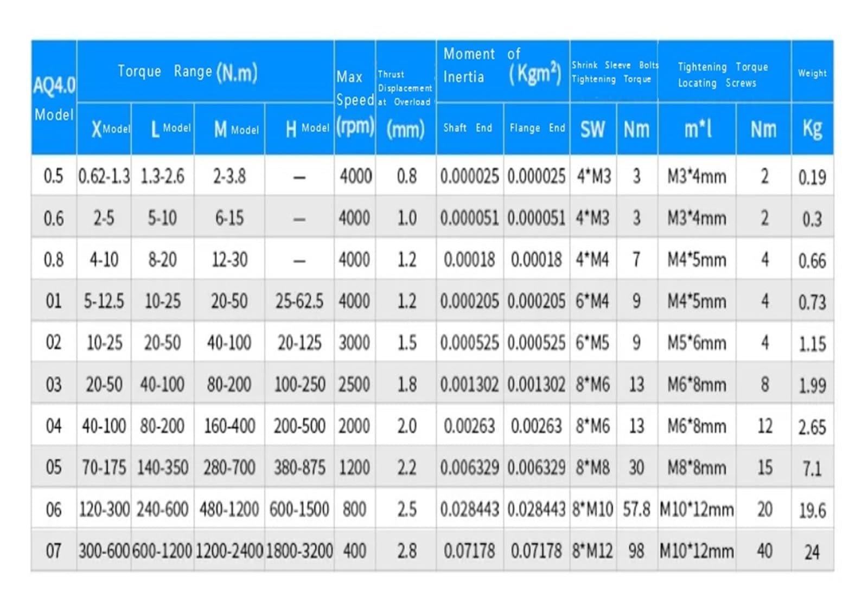
Task: Click "Tightening Torque Locating Screws" header
Action: (723, 75)
